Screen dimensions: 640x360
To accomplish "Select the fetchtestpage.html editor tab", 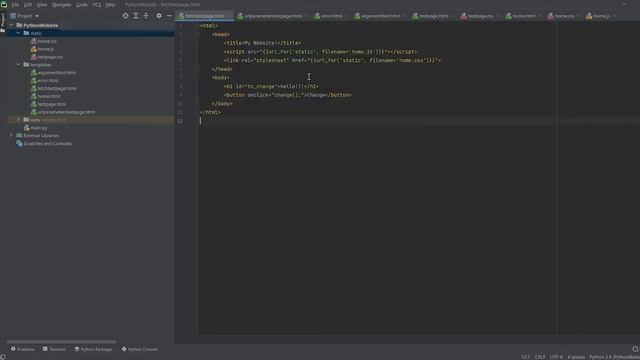I will [205, 16].
